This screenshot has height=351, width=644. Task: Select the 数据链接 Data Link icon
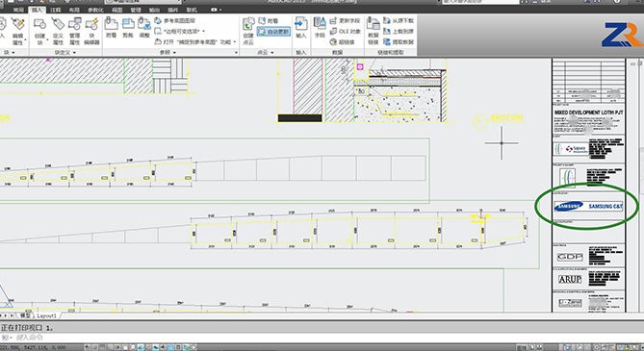pyautogui.click(x=373, y=31)
